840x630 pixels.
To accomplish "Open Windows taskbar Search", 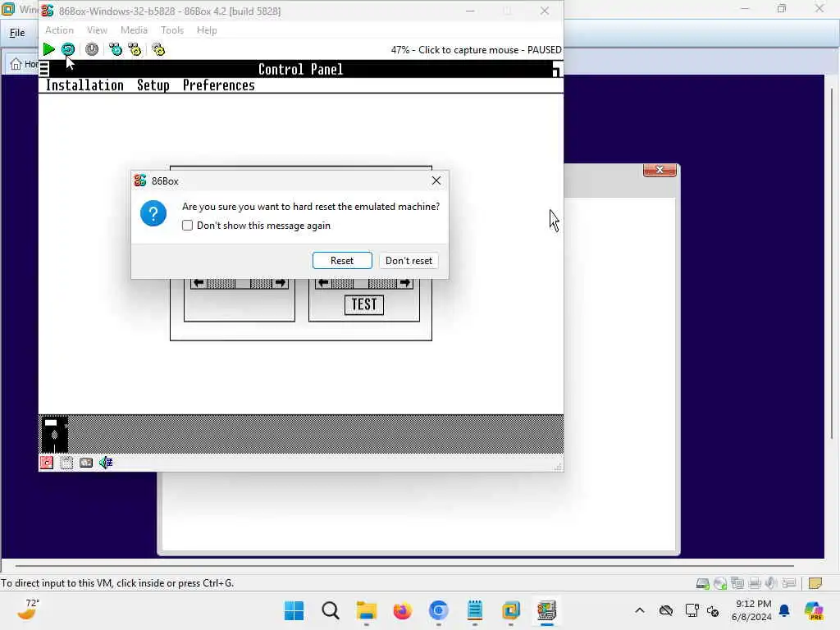I will coord(331,610).
